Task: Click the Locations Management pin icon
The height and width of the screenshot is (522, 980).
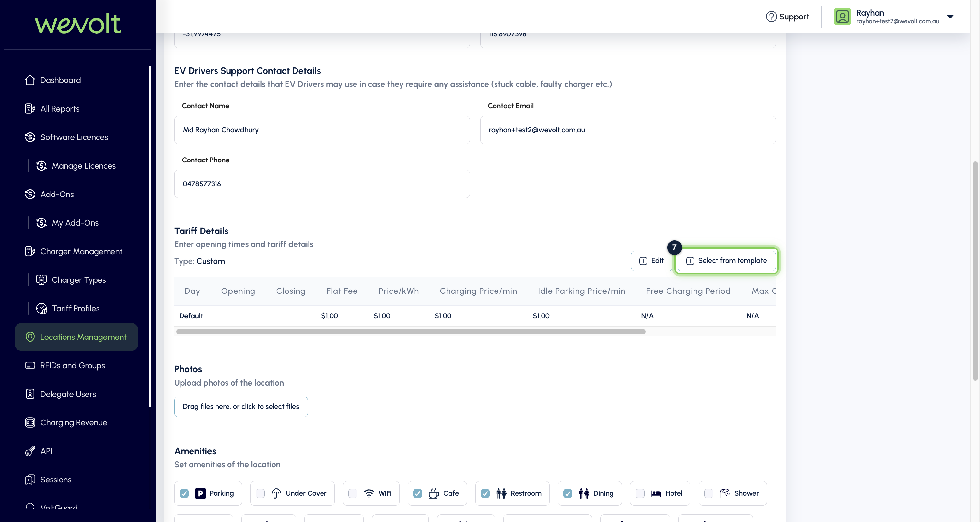Action: pos(30,337)
